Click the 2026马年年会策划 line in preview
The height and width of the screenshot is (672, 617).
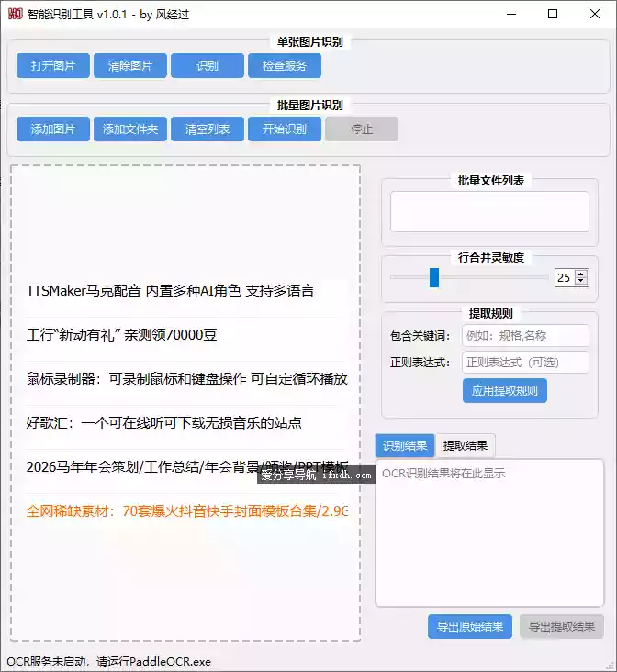point(187,466)
